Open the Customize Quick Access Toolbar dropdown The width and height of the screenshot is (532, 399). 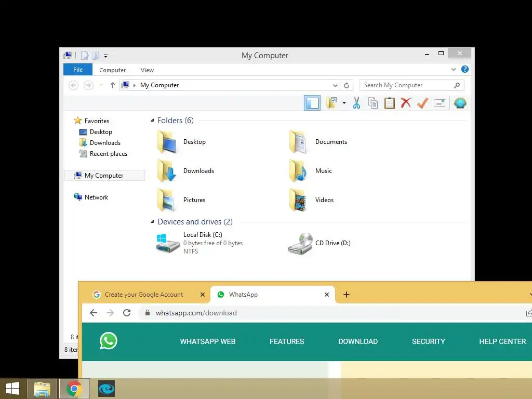(106, 56)
